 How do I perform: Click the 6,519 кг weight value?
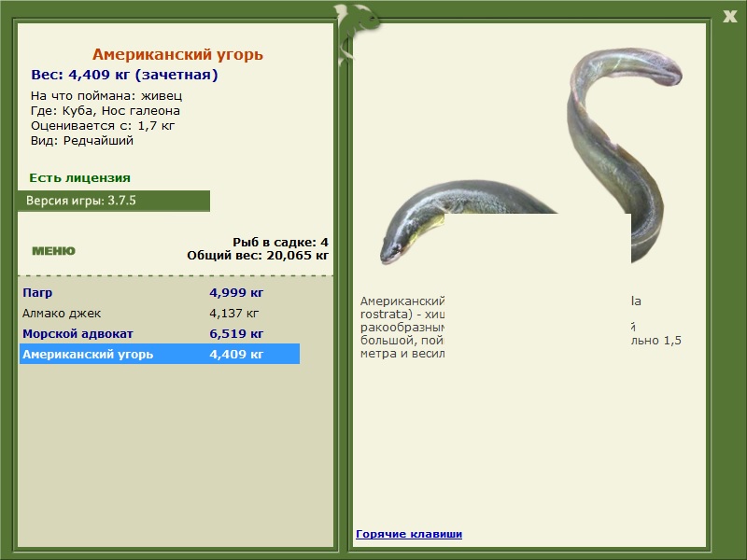[236, 334]
